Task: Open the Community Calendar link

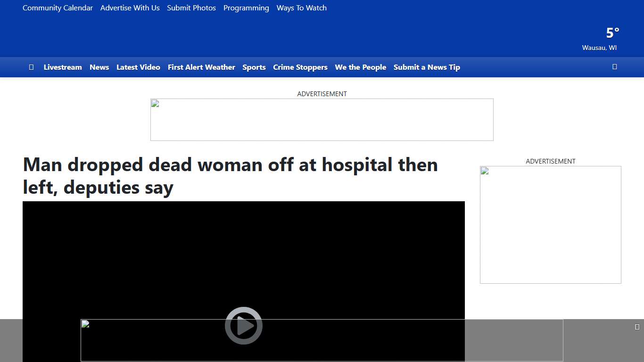Action: pos(58,8)
